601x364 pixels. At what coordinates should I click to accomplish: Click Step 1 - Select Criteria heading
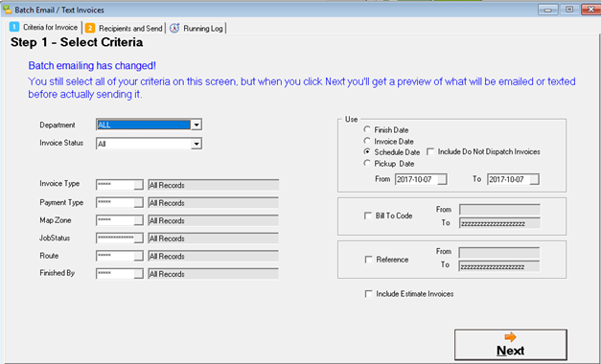[77, 42]
